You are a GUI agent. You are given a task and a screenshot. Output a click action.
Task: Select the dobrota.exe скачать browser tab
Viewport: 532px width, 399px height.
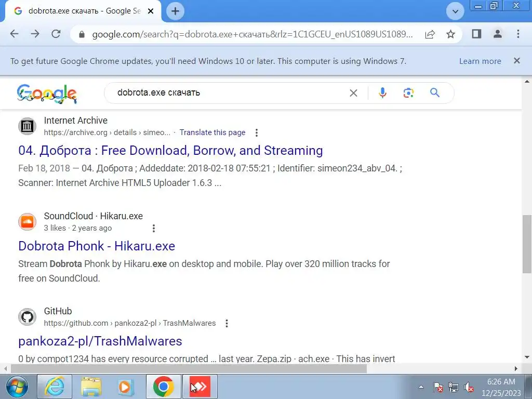(83, 11)
